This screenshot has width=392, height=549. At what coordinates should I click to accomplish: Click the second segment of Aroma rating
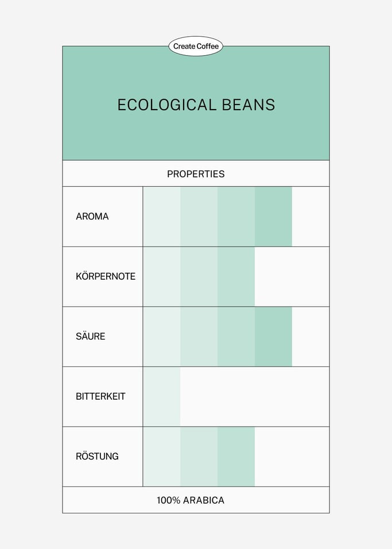[199, 216]
